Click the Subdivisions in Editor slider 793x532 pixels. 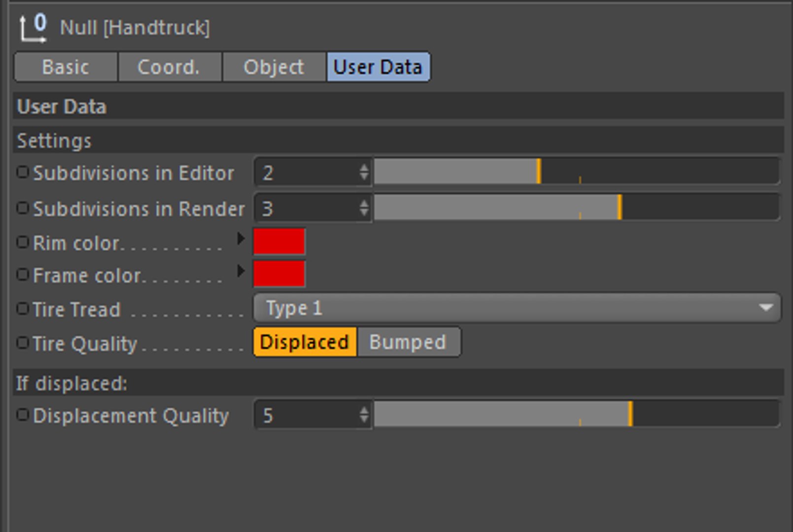coord(577,172)
